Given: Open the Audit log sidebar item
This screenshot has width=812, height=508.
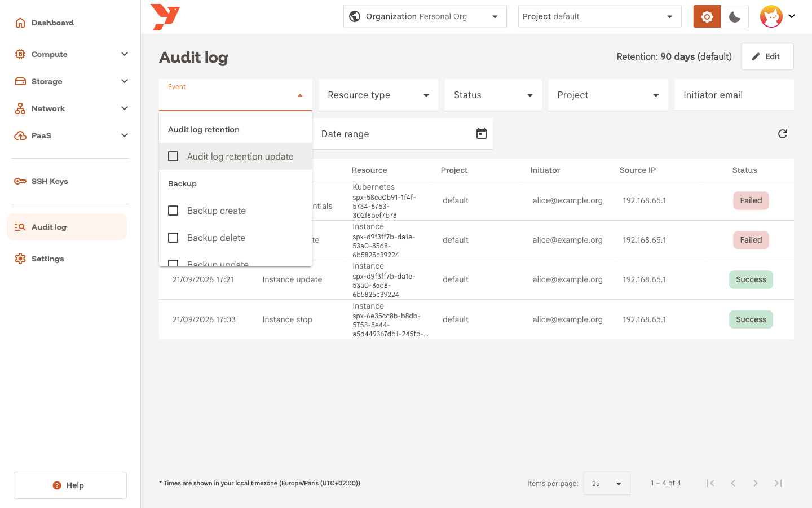Looking at the screenshot, I should (x=67, y=227).
